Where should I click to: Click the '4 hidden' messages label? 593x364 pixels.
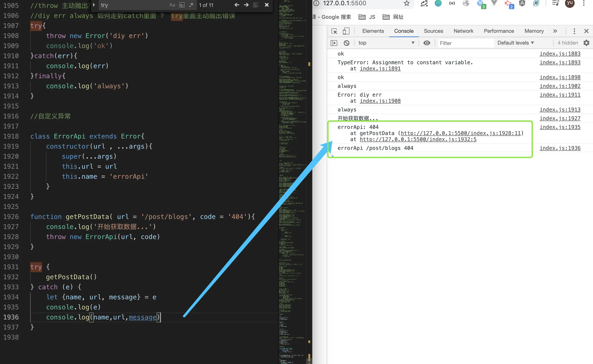point(567,43)
